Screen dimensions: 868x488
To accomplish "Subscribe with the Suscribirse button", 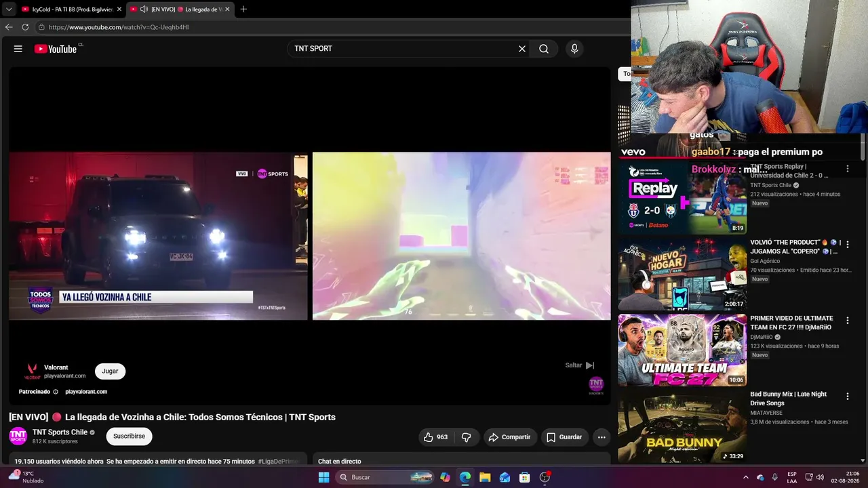I will [x=129, y=436].
